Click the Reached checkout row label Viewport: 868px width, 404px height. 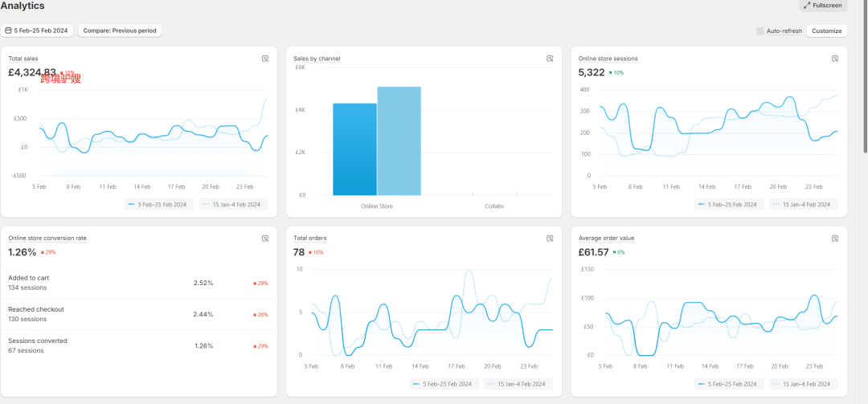tap(36, 309)
